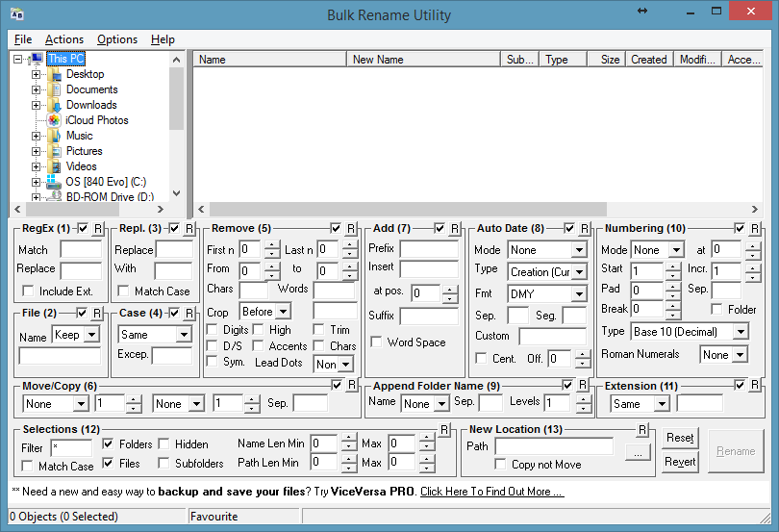Reset the Numbering (10) panel with R
Image resolution: width=779 pixels, height=532 pixels.
click(755, 229)
